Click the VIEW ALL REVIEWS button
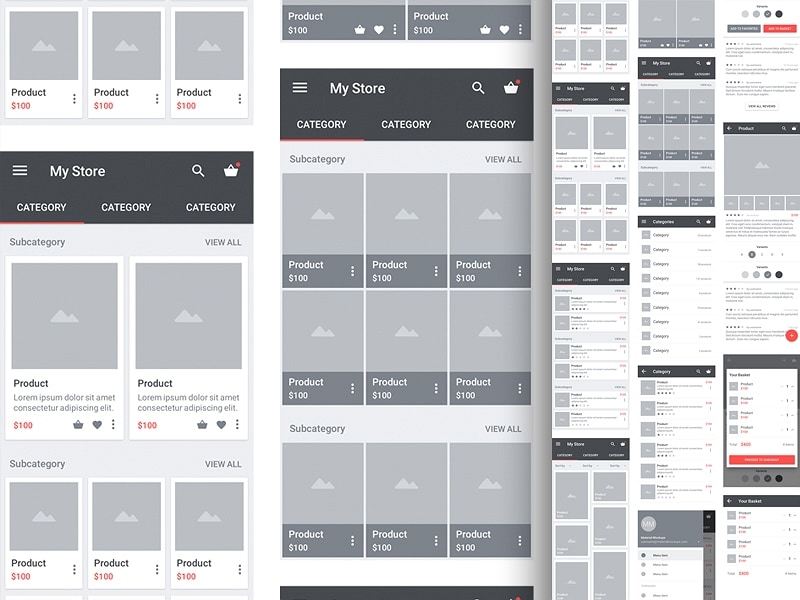The width and height of the screenshot is (800, 600). point(762,106)
